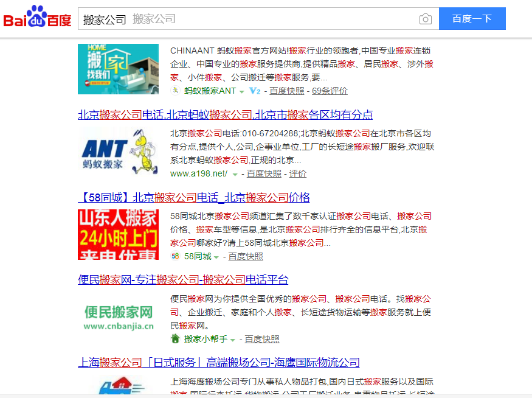Expand the dropdown arrow after 58同城
This screenshot has height=398, width=532.
coord(216,257)
